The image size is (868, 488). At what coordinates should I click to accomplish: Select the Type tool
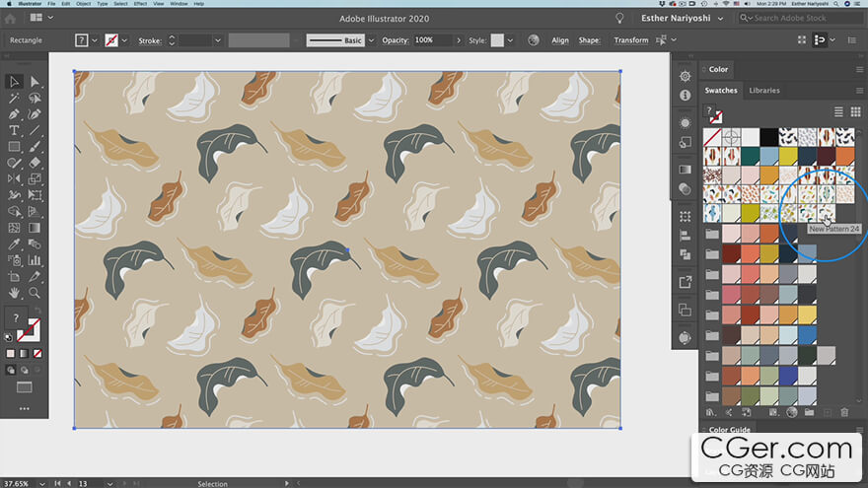(x=14, y=130)
